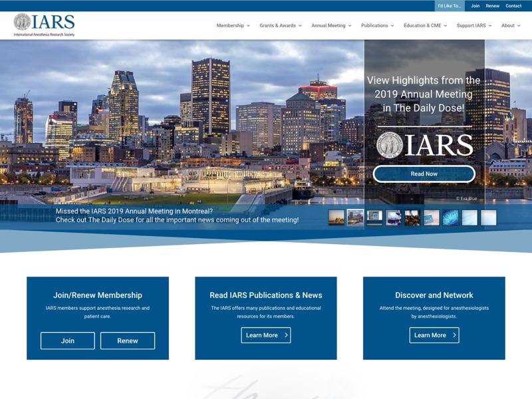Open the Membership dropdown menu
The height and width of the screenshot is (399, 532).
[x=231, y=25]
